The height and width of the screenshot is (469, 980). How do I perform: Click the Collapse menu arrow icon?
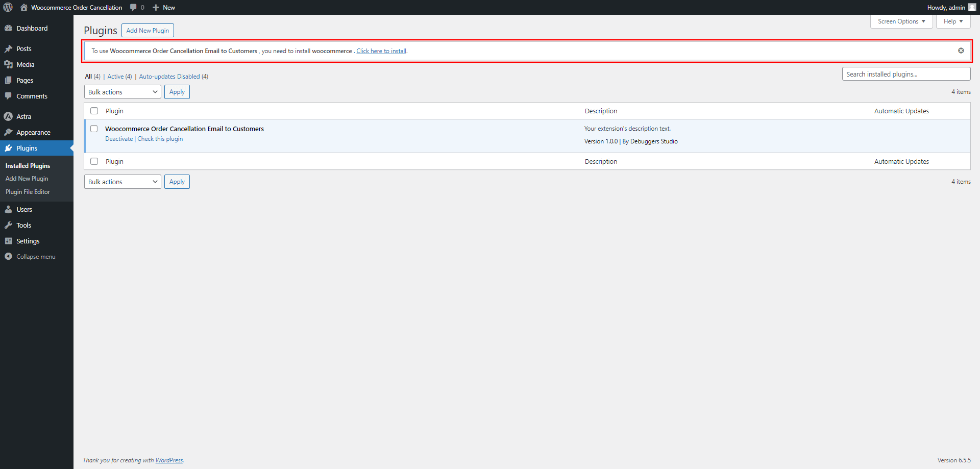(8, 256)
